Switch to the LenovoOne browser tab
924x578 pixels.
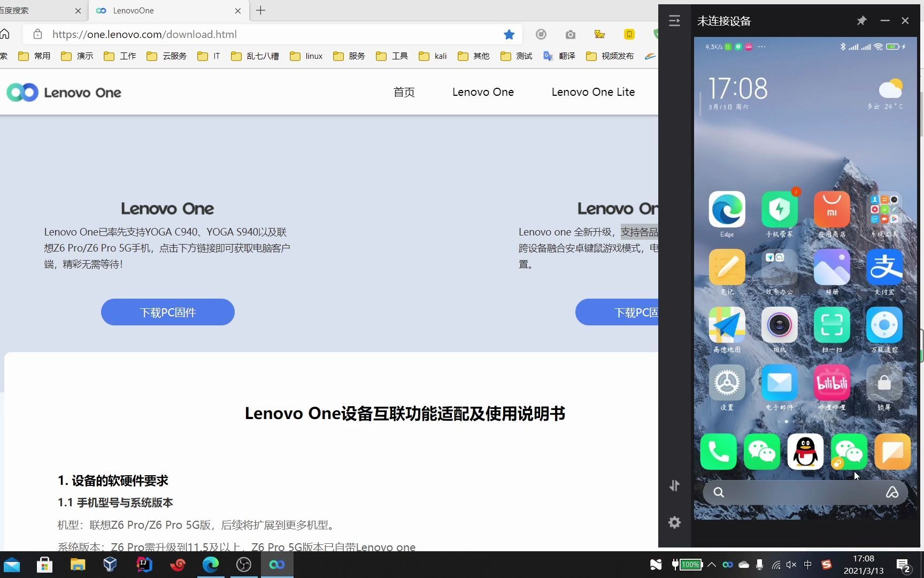click(170, 11)
